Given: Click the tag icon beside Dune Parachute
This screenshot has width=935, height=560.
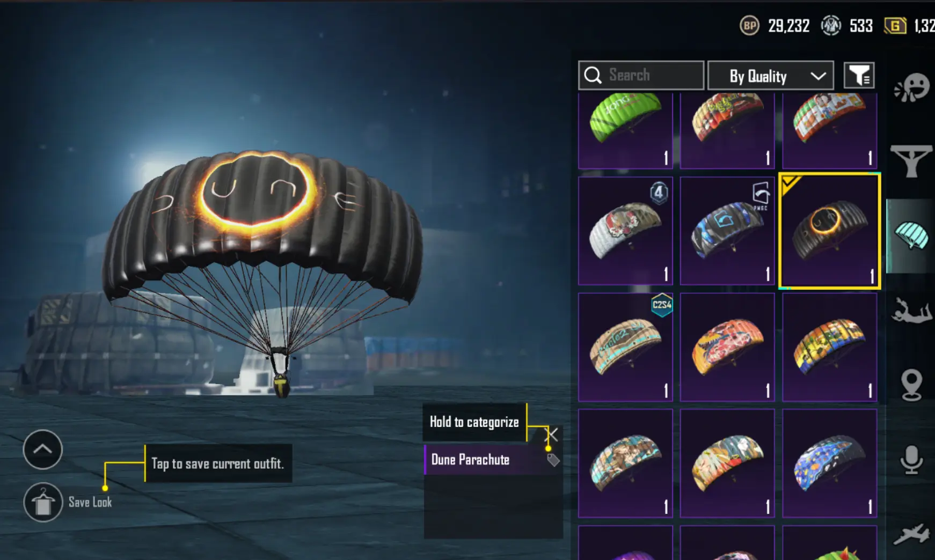Looking at the screenshot, I should 553,460.
